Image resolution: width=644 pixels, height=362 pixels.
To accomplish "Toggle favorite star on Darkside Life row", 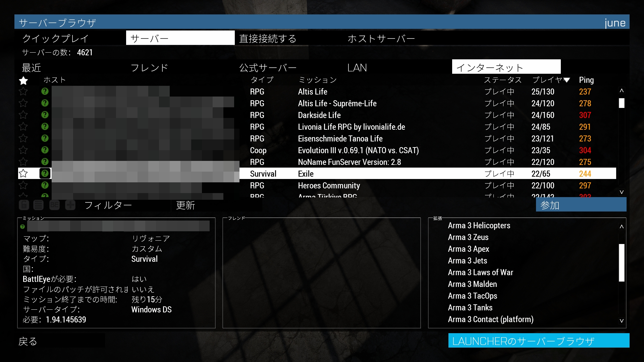I will (x=23, y=115).
